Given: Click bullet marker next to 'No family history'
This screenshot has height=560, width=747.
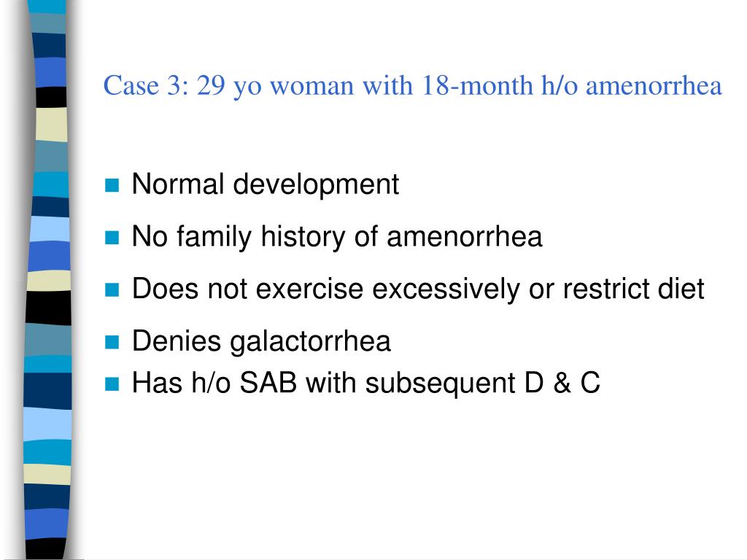Looking at the screenshot, I should (112, 238).
